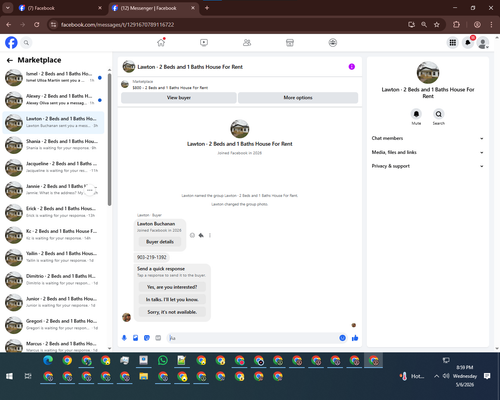Viewport: 500px width, 400px height.
Task: Choose a sticker icon in the composer
Action: (147, 338)
